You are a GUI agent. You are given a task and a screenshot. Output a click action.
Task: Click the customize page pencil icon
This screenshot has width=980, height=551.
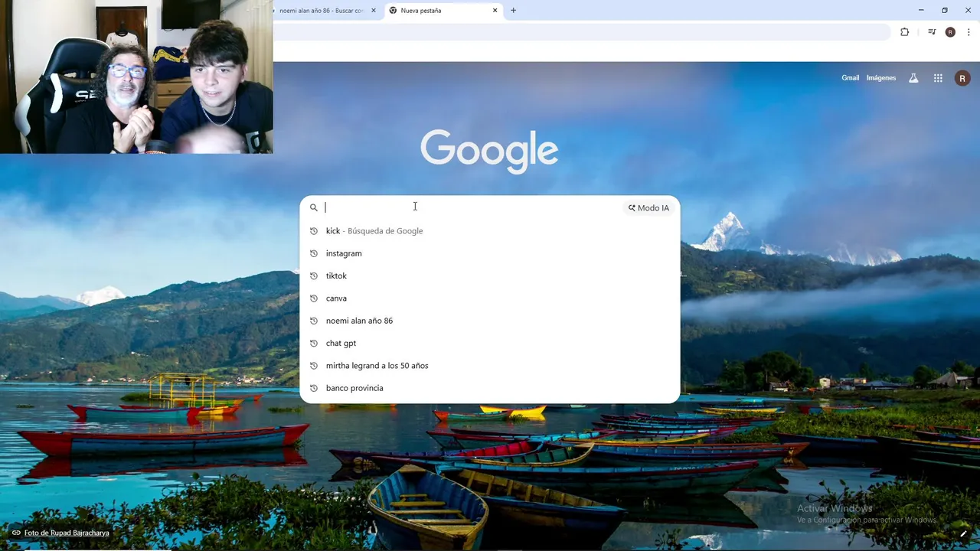pos(963,534)
